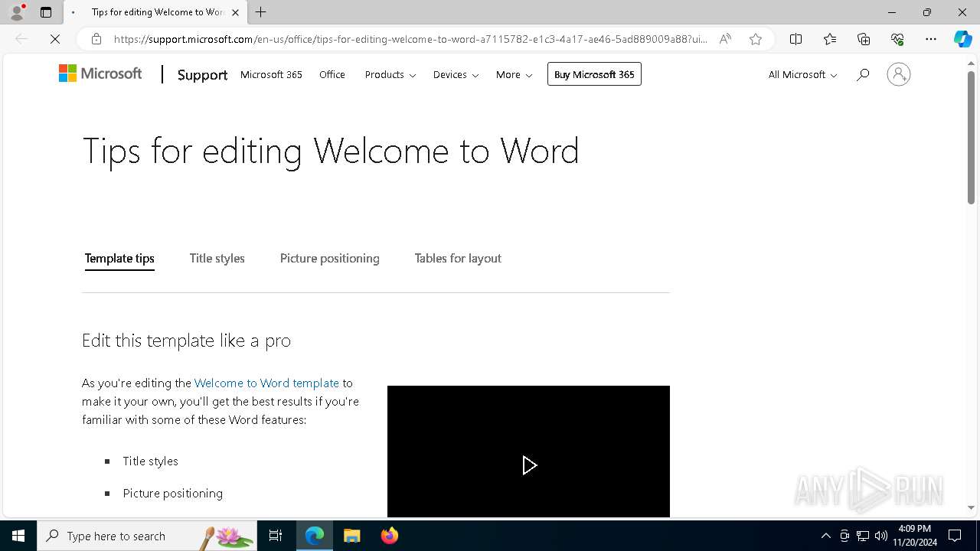Show hidden system tray icons
The width and height of the screenshot is (980, 551).
point(825,536)
